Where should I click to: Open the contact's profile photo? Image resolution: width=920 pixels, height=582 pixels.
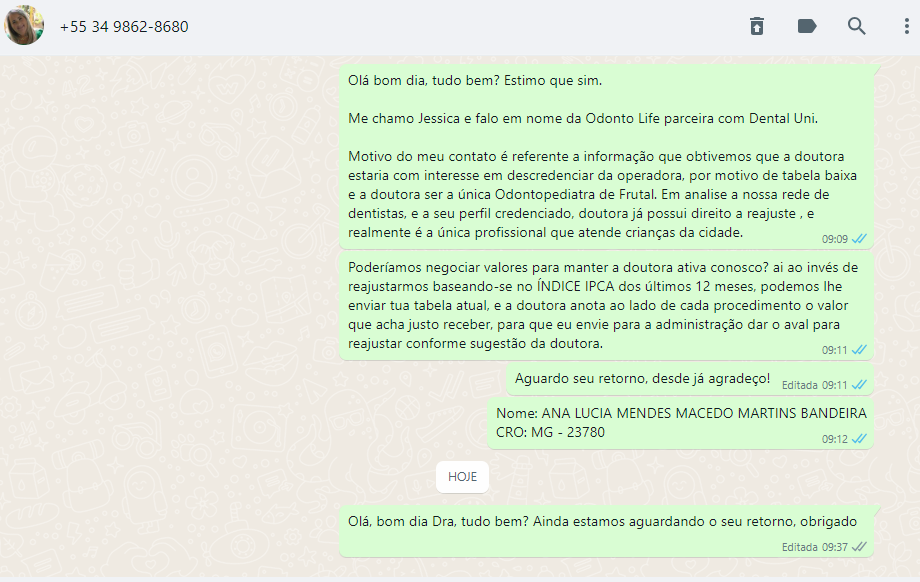coord(24,25)
